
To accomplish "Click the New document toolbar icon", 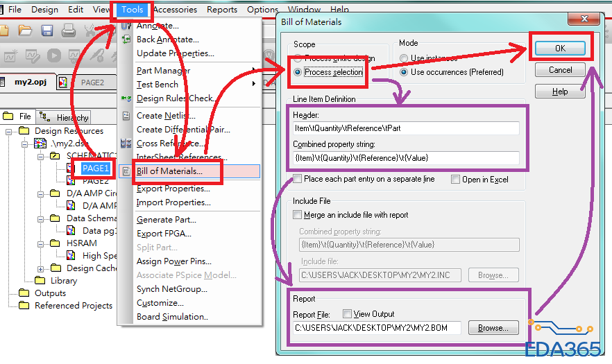I will tap(3, 31).
